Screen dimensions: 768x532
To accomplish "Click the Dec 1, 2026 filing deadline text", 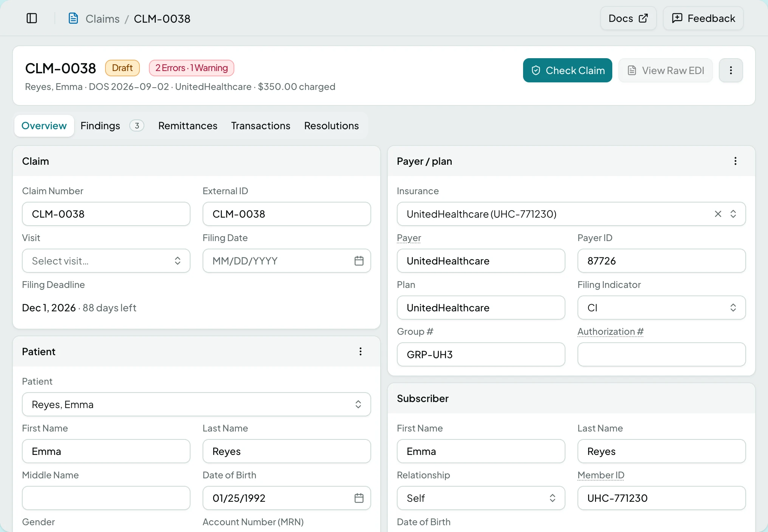I will tap(49, 308).
